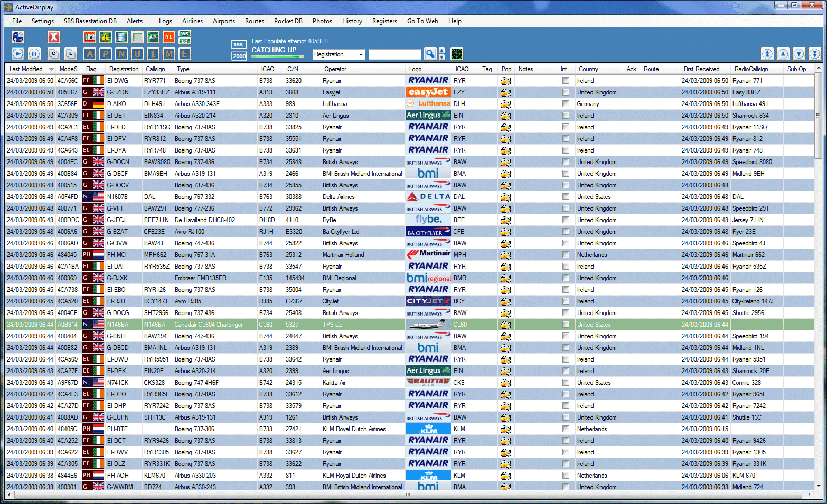
Task: Click the horizontal scrollbar thumb at bottom
Action: [408, 495]
